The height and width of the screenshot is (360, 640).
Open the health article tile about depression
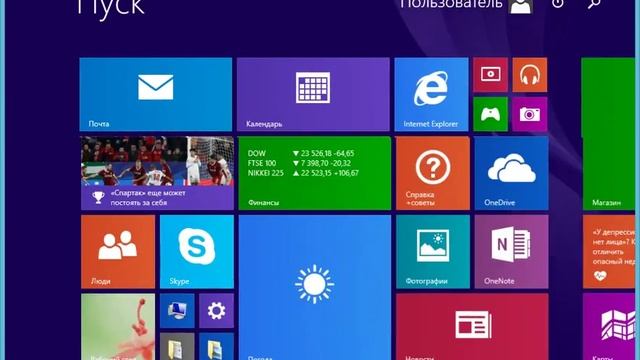tap(609, 252)
